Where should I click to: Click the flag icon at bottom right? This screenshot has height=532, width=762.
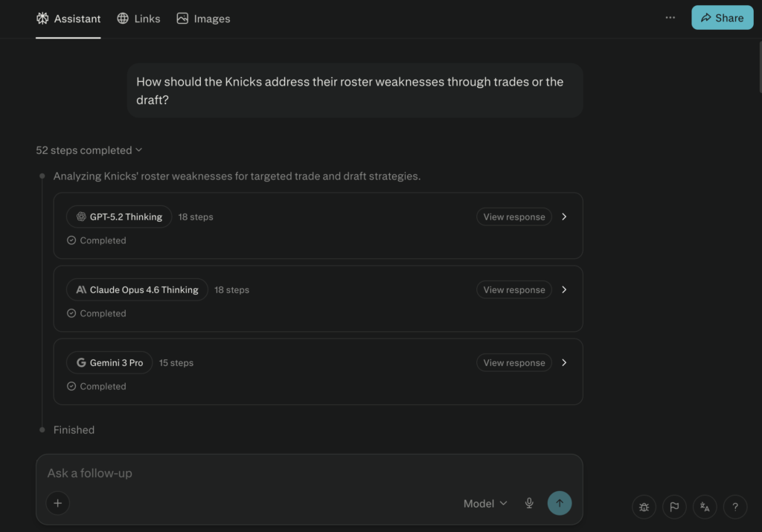tap(674, 507)
